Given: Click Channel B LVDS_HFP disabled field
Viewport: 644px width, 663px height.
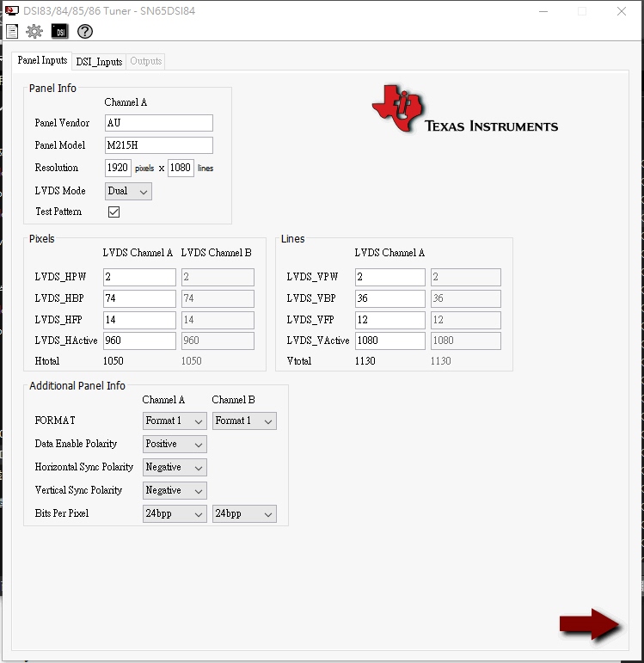Looking at the screenshot, I should click(218, 320).
